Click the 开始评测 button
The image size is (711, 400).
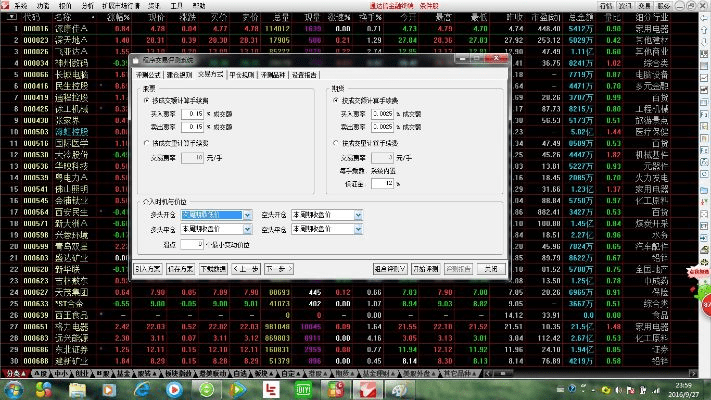tap(425, 269)
